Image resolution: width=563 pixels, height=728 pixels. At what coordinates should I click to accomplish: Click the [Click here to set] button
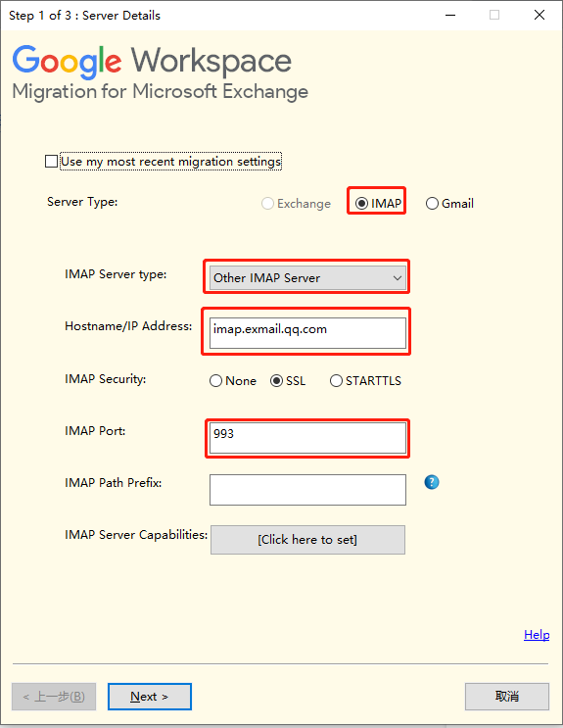[x=307, y=540]
